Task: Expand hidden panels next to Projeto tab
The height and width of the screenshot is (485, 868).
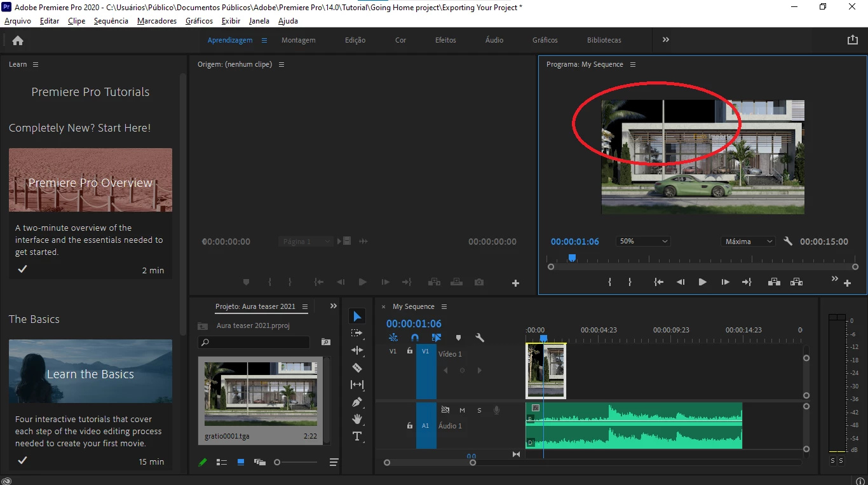Action: 334,306
